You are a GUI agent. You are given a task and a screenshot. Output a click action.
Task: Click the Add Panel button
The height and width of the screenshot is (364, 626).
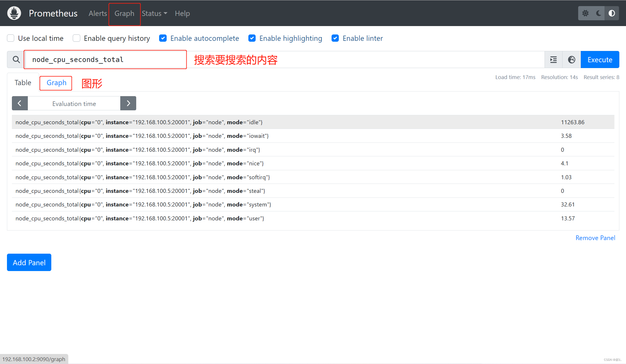29,262
